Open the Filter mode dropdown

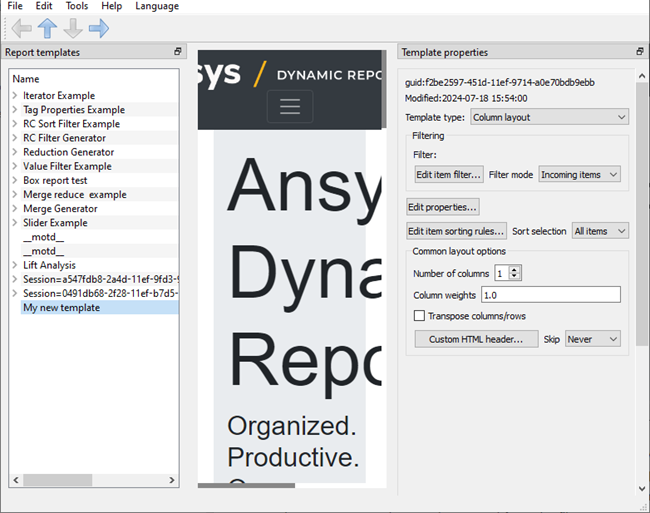(x=579, y=175)
